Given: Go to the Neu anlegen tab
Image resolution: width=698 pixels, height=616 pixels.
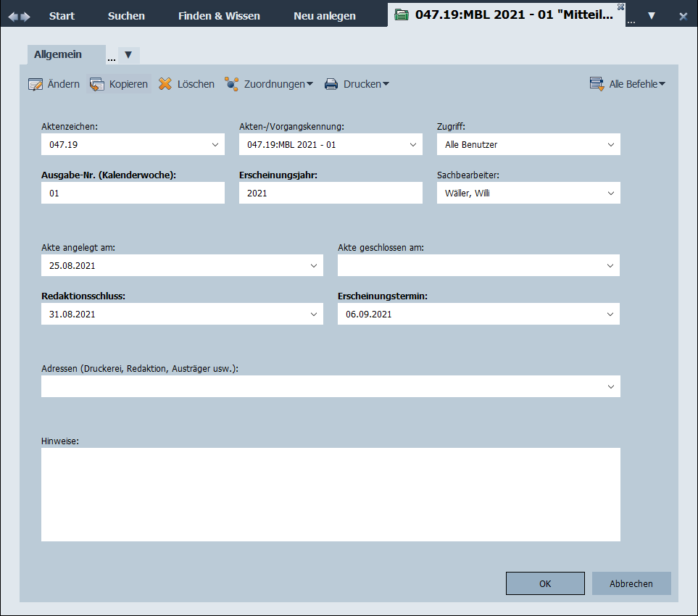Looking at the screenshot, I should (x=325, y=16).
